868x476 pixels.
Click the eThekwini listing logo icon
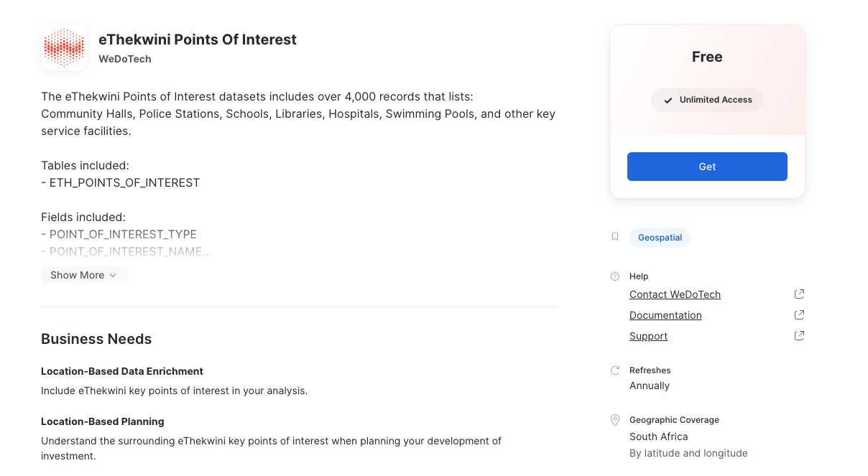coord(64,47)
